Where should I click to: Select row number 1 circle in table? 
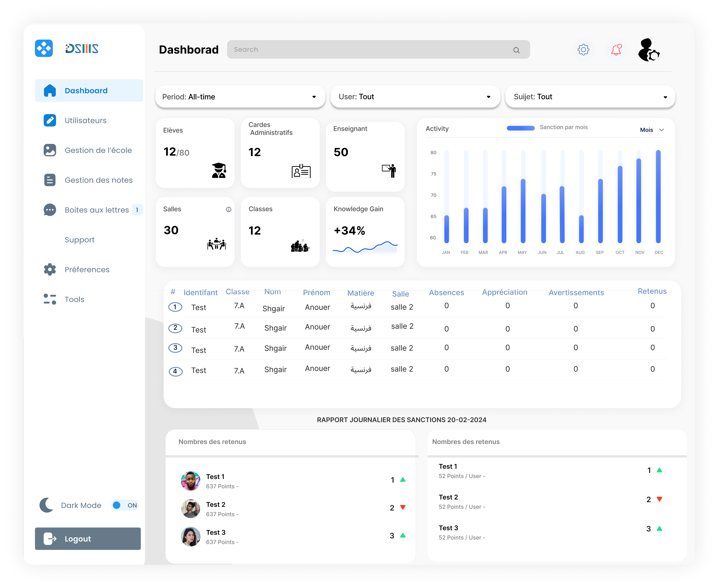[175, 307]
